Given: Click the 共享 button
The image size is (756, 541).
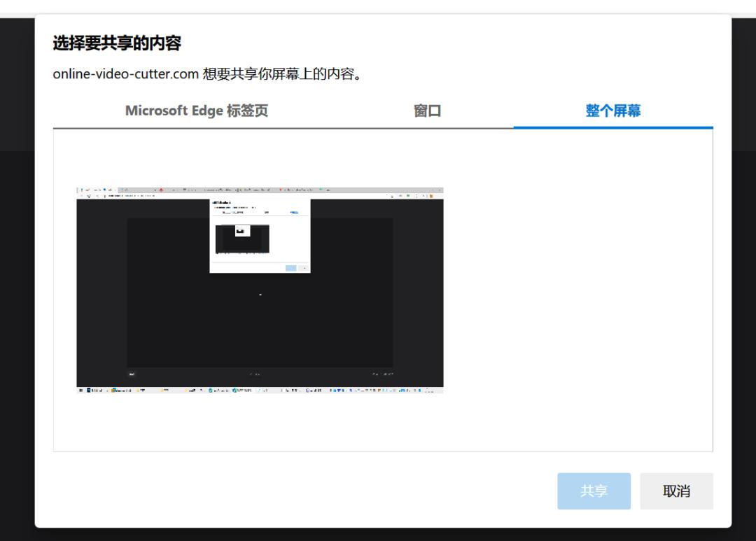Looking at the screenshot, I should (x=594, y=491).
